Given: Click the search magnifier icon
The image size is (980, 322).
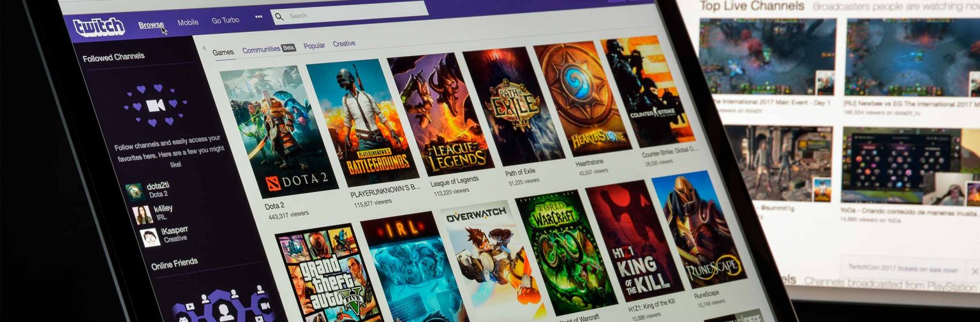Looking at the screenshot, I should pos(279,17).
